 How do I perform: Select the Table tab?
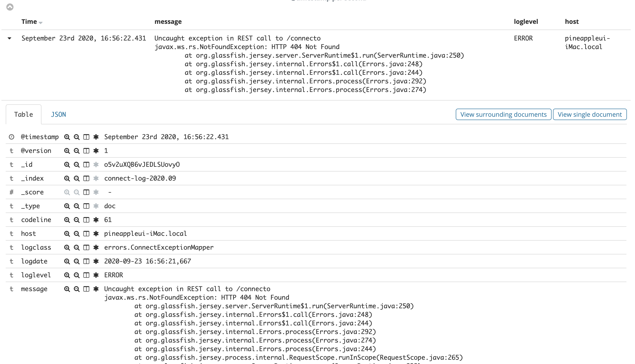pyautogui.click(x=24, y=115)
